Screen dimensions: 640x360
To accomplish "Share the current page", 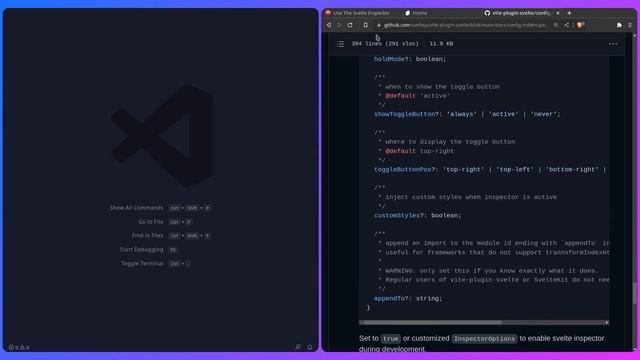I will coord(567,25).
